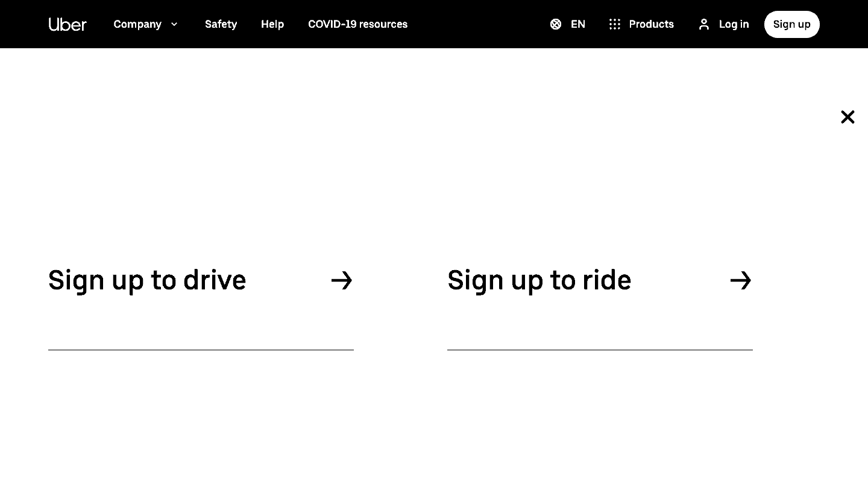View COVID-19 resources
The width and height of the screenshot is (868, 495).
click(357, 24)
